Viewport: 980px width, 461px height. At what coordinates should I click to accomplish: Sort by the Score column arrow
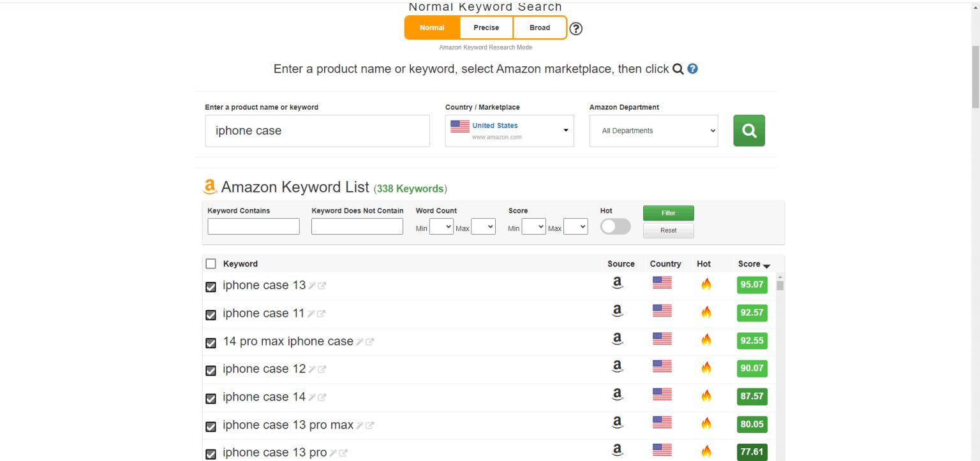point(766,266)
